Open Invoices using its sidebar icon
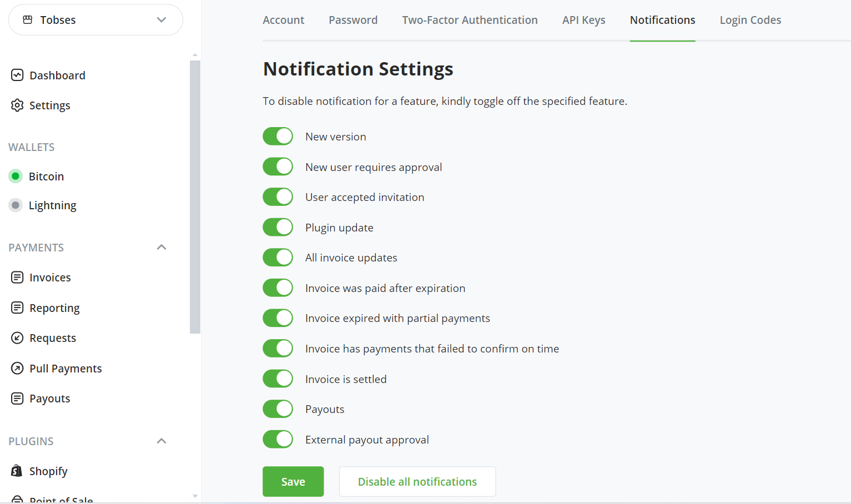This screenshot has height=504, width=851. [x=17, y=277]
